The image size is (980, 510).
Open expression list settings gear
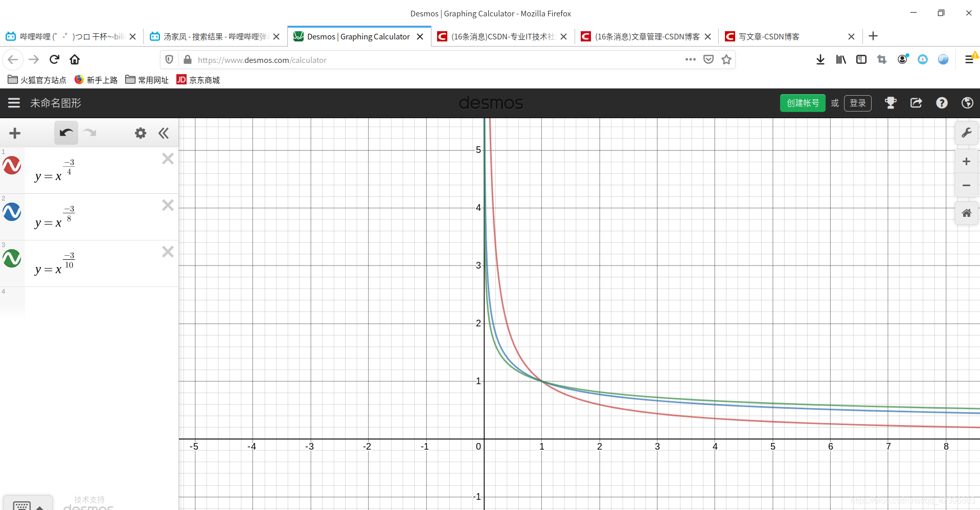coord(141,134)
